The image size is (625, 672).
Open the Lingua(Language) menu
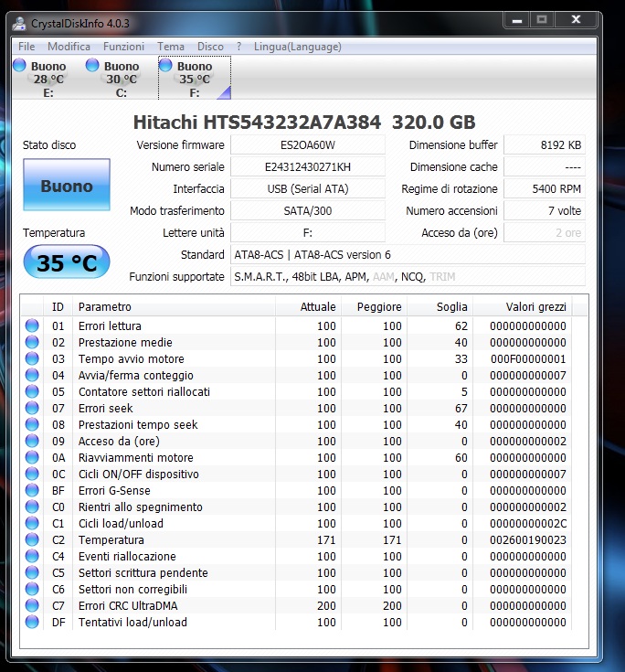[298, 47]
